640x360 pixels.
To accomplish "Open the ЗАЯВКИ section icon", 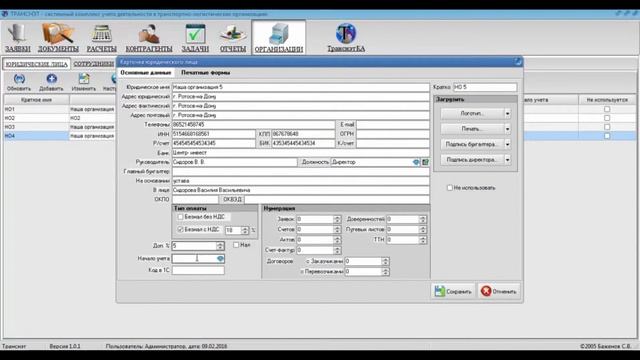I will click(x=17, y=34).
